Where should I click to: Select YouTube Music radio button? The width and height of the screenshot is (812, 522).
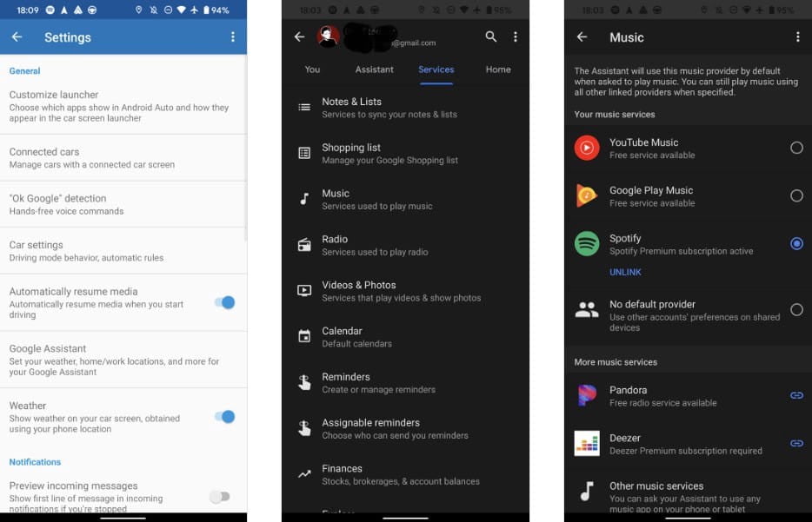795,149
